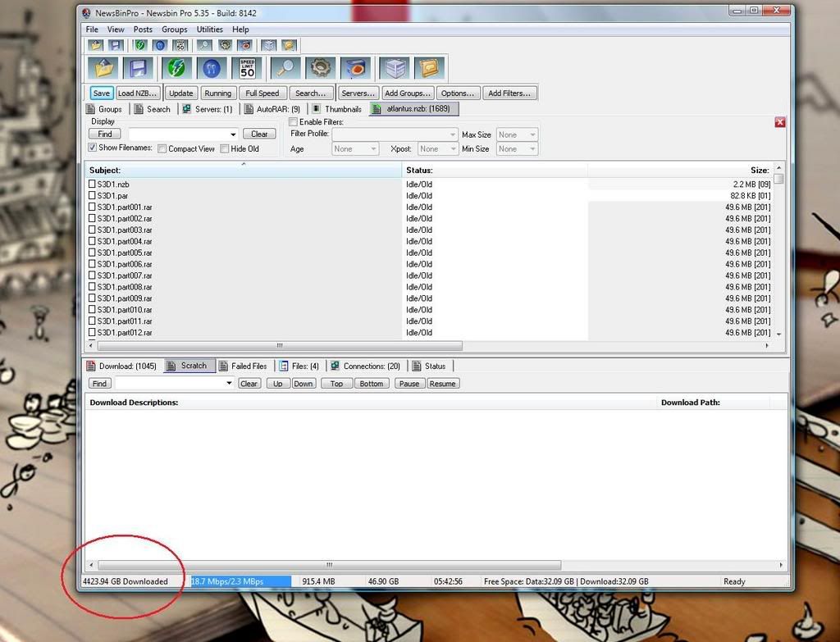Toggle the Enable Filters checkbox
This screenshot has height=642, width=840.
tap(293, 122)
